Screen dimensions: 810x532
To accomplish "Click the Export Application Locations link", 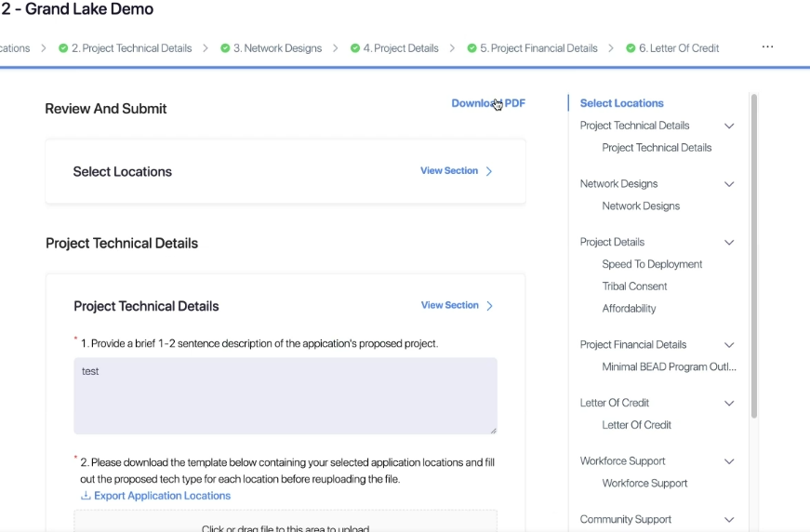I will coord(162,496).
